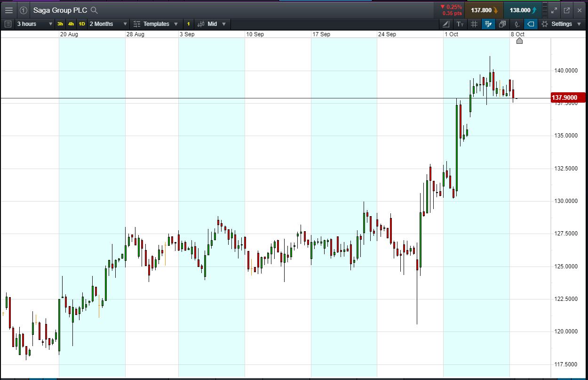Image resolution: width=588 pixels, height=380 pixels.
Task: Close the Saga Group chart panel
Action: click(x=580, y=10)
